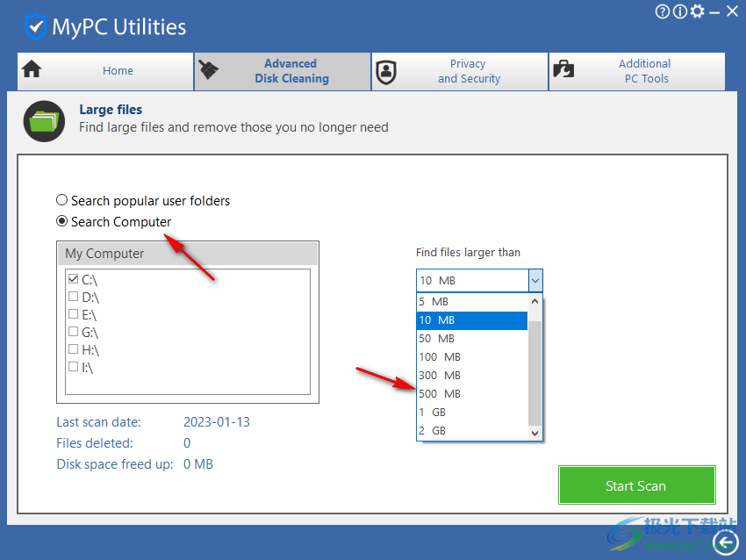Click the dropdown list scrollbar thumb

click(x=534, y=373)
